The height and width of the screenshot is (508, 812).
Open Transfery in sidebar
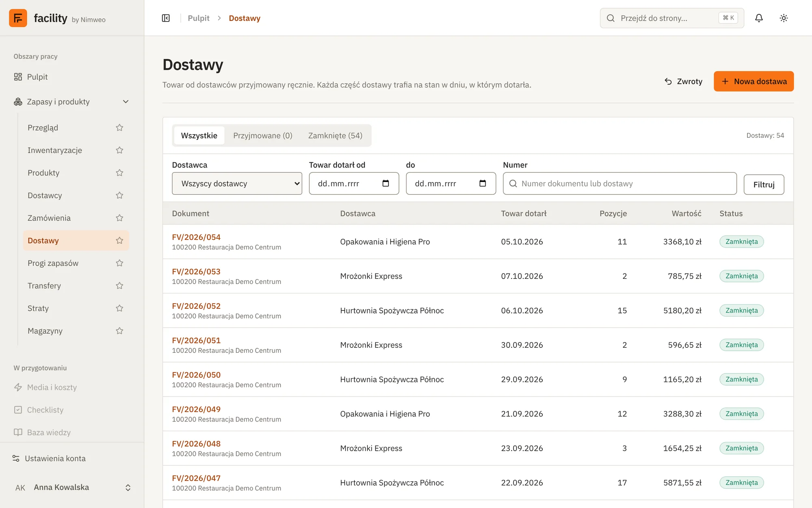(44, 286)
